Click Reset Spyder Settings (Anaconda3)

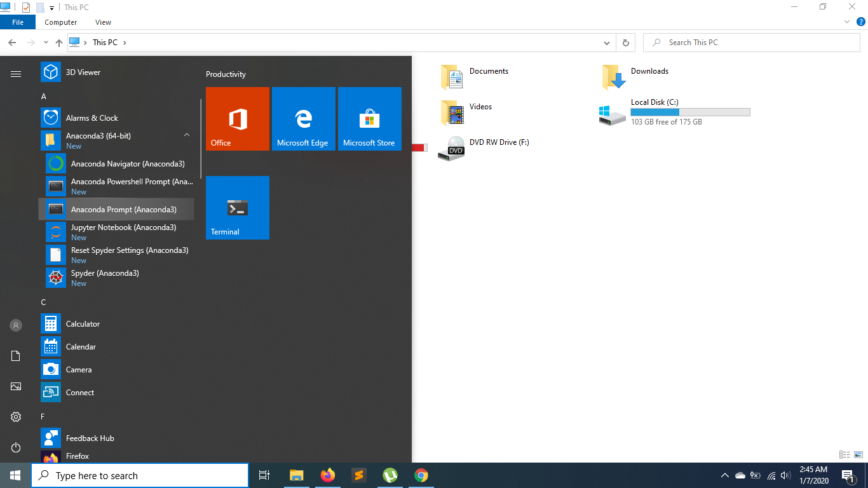pos(118,255)
